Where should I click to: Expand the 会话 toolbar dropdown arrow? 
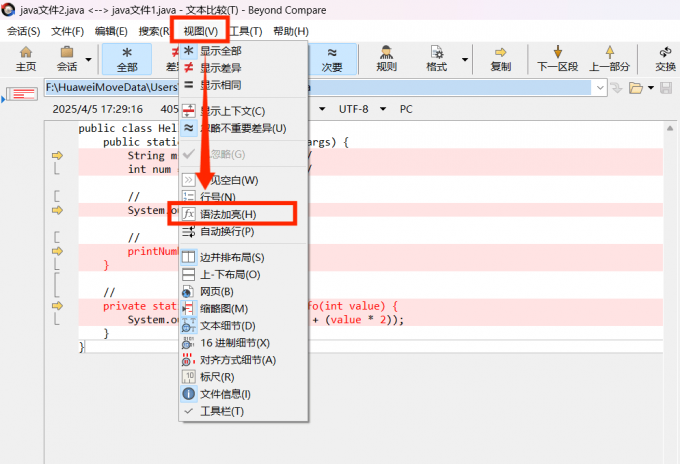[x=89, y=58]
